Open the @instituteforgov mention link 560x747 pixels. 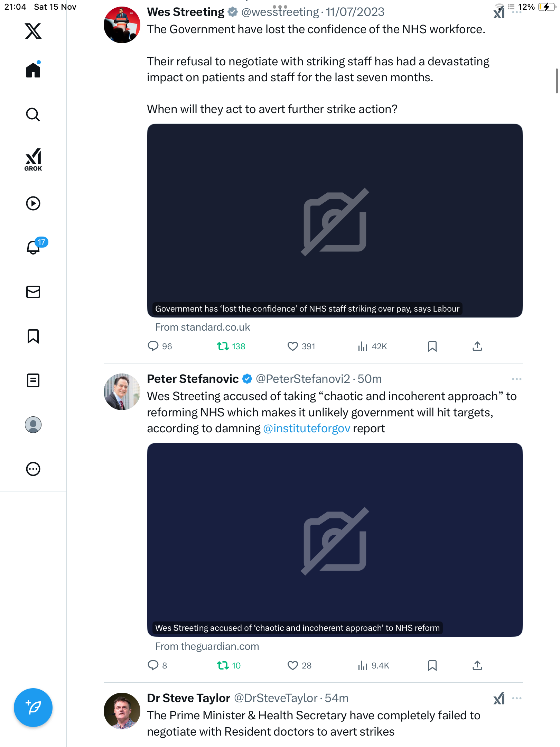click(307, 428)
